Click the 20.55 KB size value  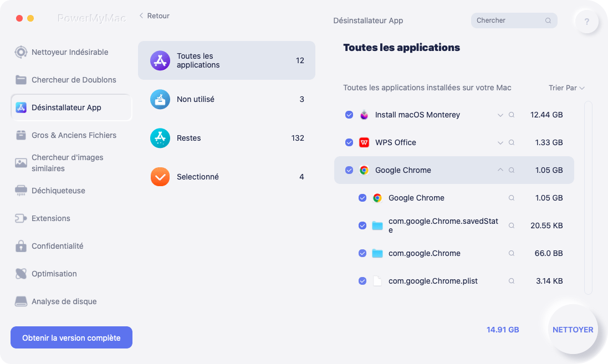pyautogui.click(x=546, y=225)
